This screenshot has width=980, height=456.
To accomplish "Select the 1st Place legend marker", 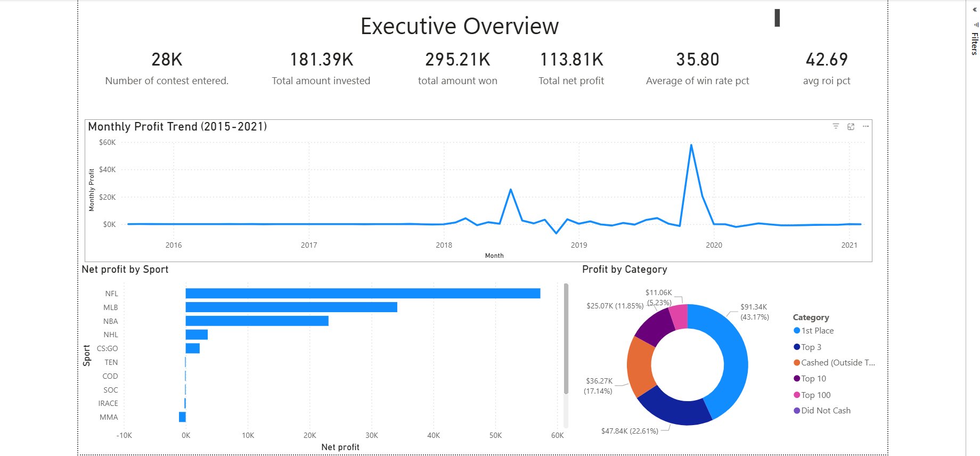I will pos(797,331).
